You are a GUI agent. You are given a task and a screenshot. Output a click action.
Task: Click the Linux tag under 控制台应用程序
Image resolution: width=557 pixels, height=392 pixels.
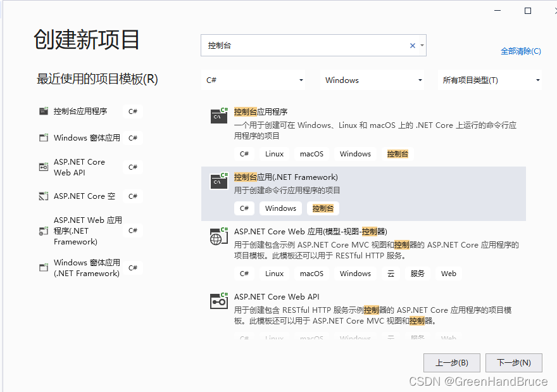pyautogui.click(x=274, y=154)
